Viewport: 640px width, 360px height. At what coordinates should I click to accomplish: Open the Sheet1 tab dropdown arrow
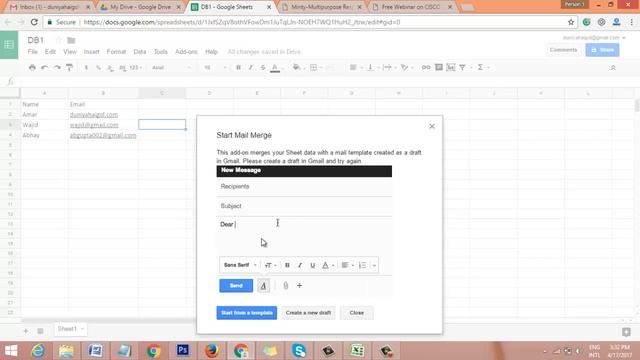tap(82, 329)
